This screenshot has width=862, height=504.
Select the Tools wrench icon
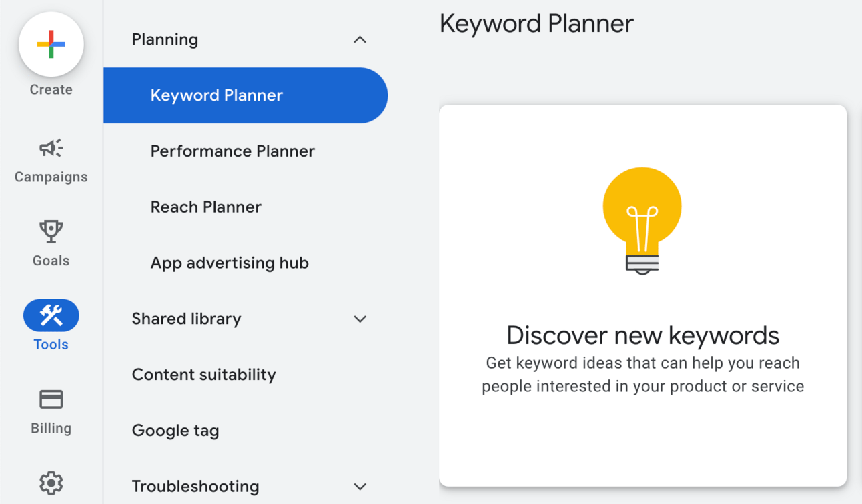[x=51, y=315]
